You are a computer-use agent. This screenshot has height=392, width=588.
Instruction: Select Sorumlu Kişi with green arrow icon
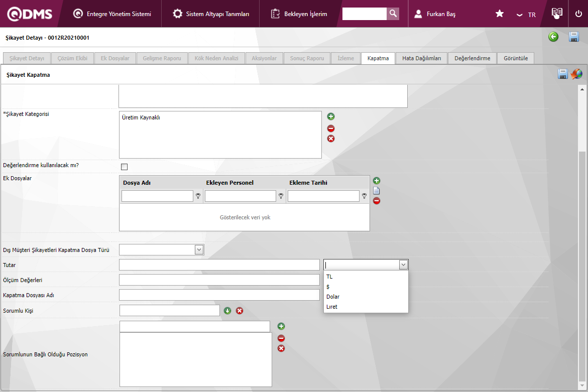[x=227, y=311]
